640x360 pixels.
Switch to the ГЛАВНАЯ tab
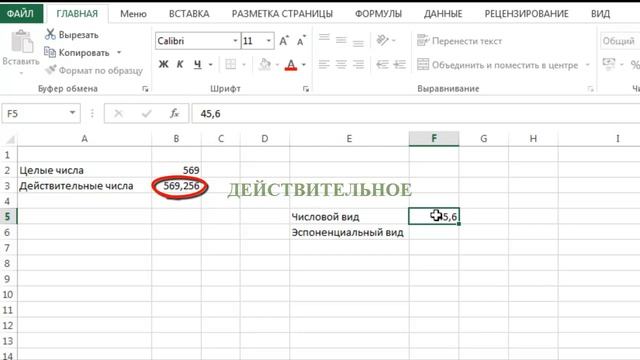pos(77,13)
